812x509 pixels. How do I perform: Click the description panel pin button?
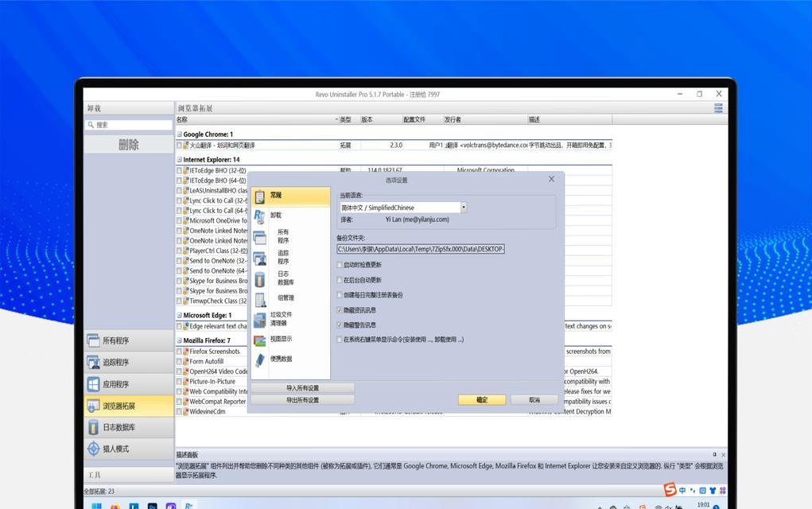point(715,454)
